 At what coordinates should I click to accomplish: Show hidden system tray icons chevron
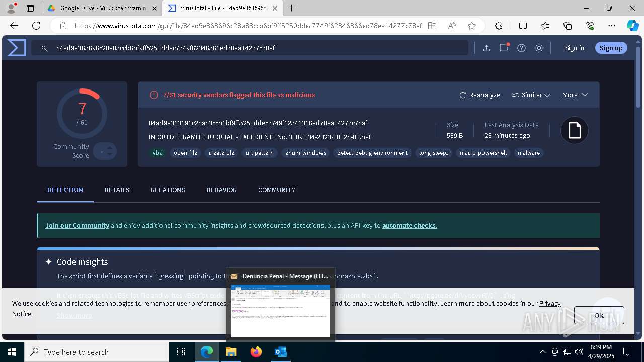pos(542,352)
